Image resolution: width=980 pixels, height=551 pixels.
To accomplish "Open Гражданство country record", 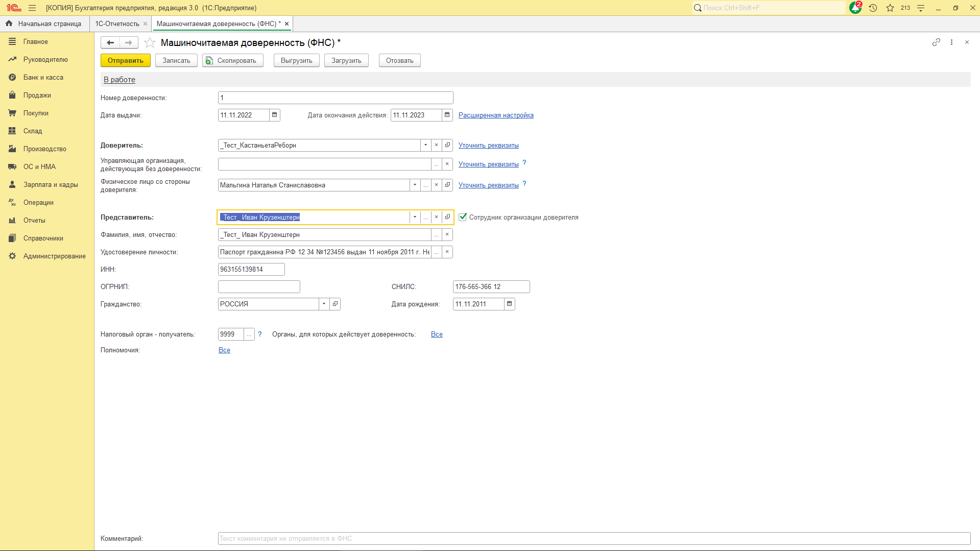I will click(335, 304).
